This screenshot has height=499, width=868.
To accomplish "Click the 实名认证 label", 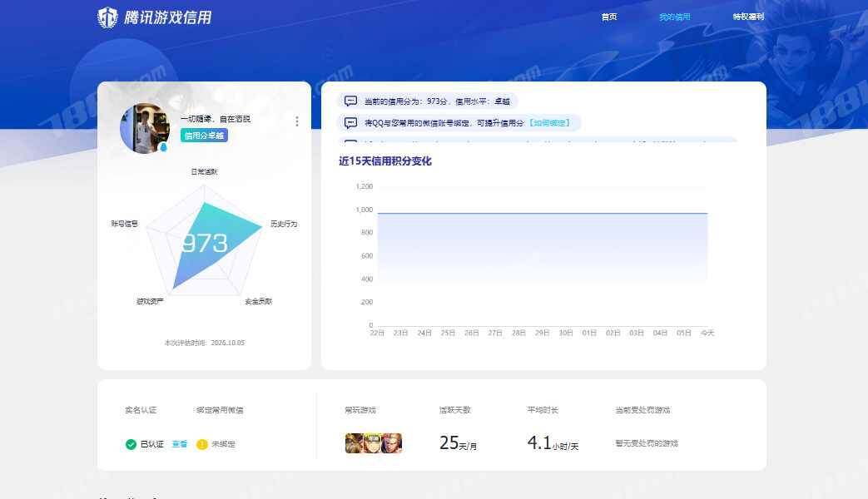I will [141, 410].
